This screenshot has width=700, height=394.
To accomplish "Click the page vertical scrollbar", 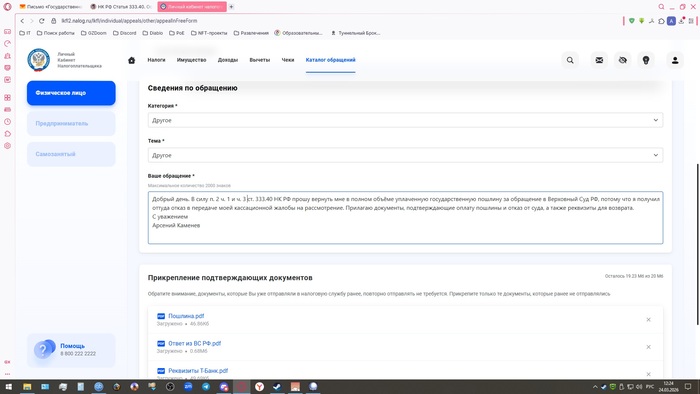I will [697, 245].
